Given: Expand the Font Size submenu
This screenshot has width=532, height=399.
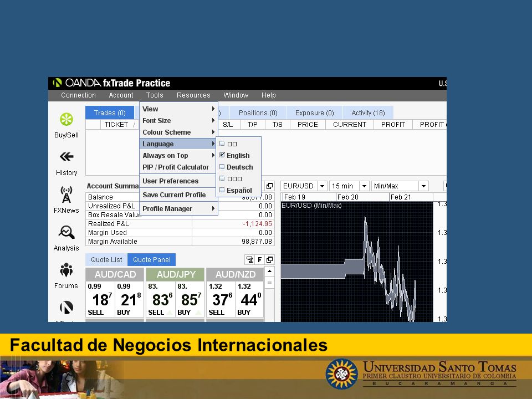Looking at the screenshot, I should (178, 120).
